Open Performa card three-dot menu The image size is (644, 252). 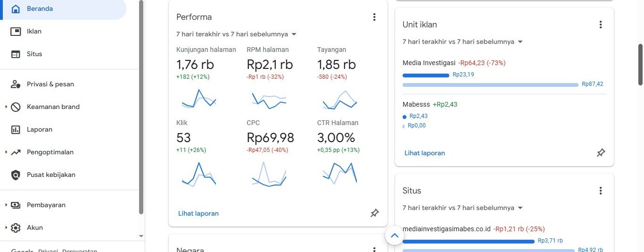click(374, 17)
